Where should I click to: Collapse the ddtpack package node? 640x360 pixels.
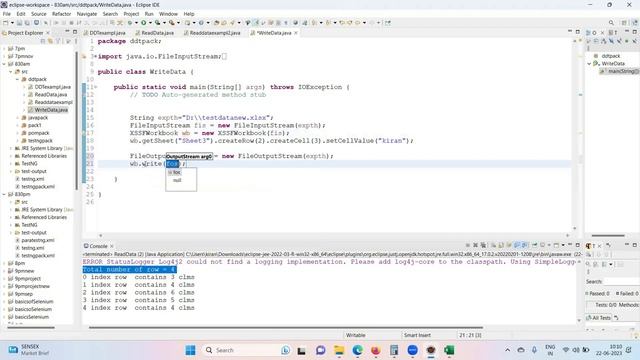[x=18, y=79]
